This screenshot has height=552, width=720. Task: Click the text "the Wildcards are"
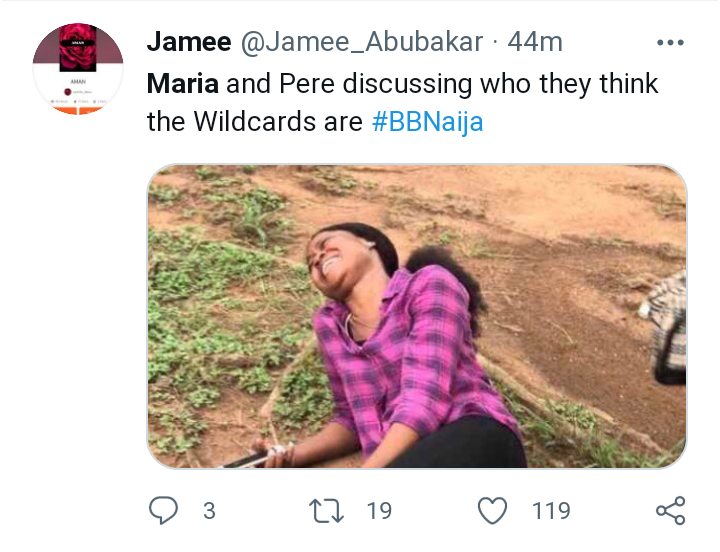[x=255, y=123]
